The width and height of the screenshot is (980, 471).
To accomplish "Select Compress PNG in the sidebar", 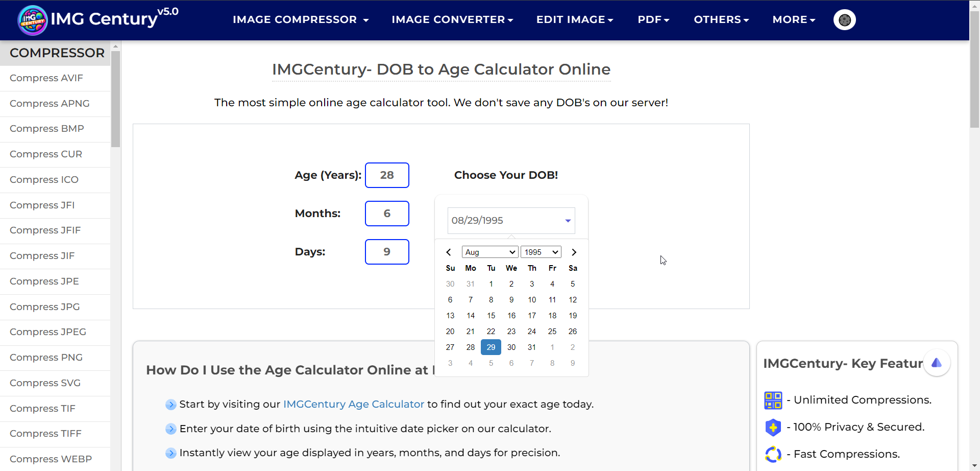I will point(46,358).
